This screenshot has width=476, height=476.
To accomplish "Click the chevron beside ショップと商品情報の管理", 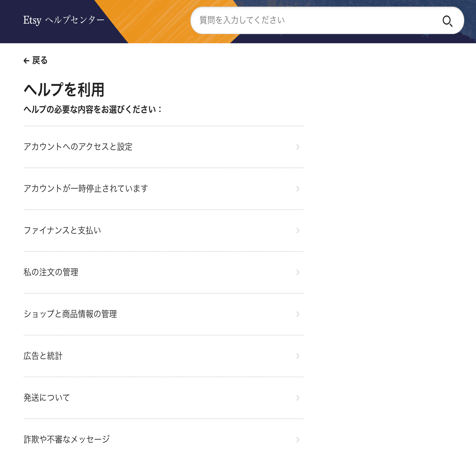I will tap(298, 314).
